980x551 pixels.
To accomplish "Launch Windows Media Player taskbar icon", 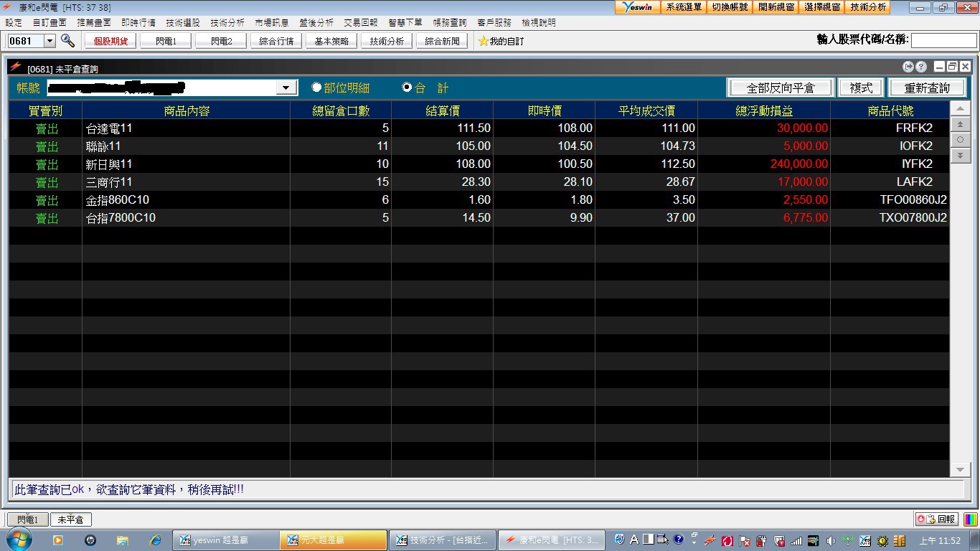I will tap(57, 540).
